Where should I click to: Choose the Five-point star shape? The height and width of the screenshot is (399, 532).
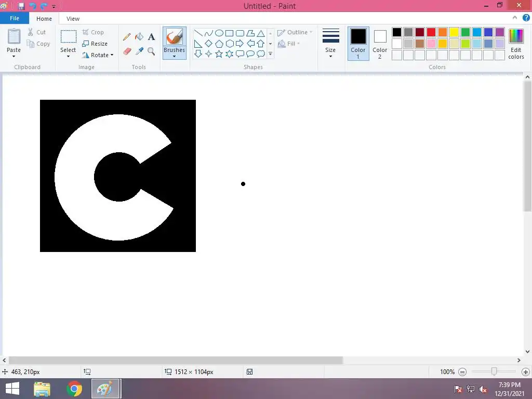coord(219,54)
